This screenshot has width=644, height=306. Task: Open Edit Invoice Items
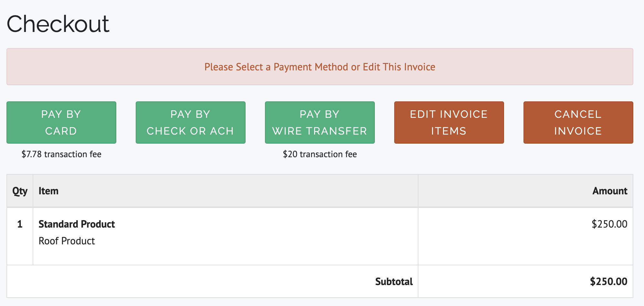click(x=449, y=122)
